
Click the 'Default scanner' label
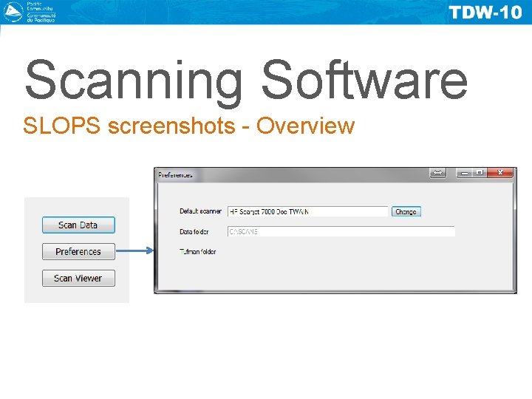coord(200,211)
